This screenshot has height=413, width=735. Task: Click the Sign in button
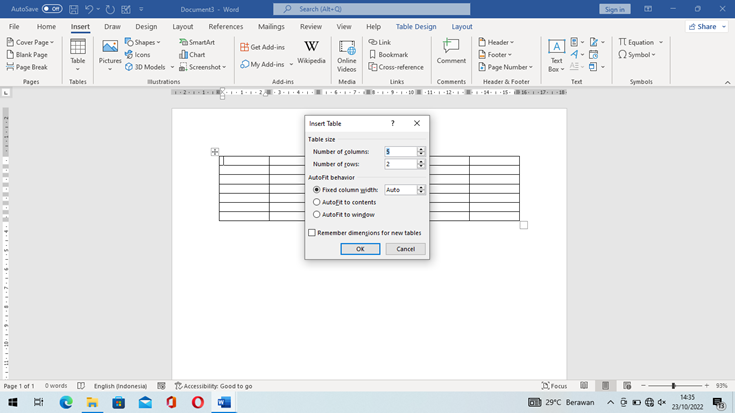(x=615, y=9)
